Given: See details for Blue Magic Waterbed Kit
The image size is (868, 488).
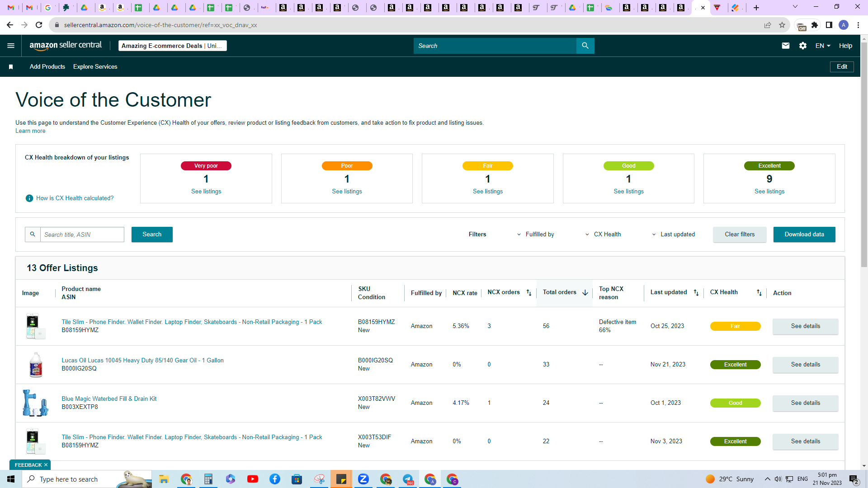Looking at the screenshot, I should [x=805, y=403].
